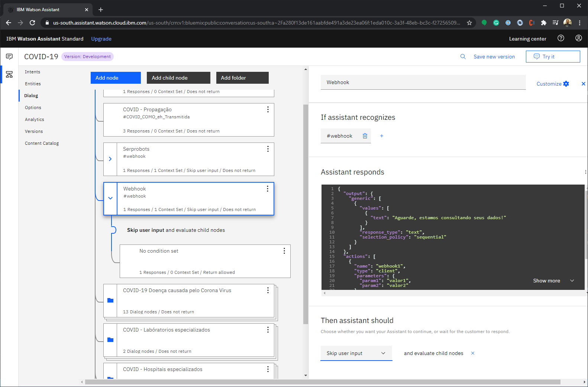Viewport: 588px width, 387px height.
Task: Click Save new version link
Action: coord(494,57)
